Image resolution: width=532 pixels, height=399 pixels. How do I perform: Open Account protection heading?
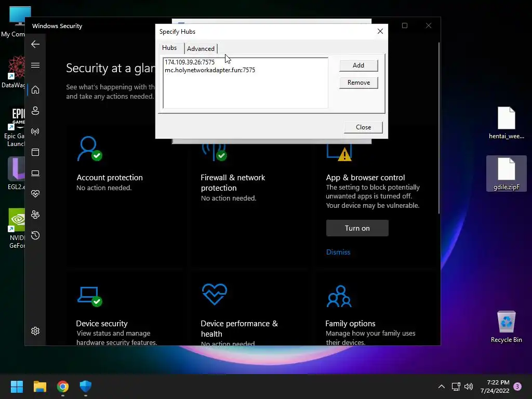point(110,178)
